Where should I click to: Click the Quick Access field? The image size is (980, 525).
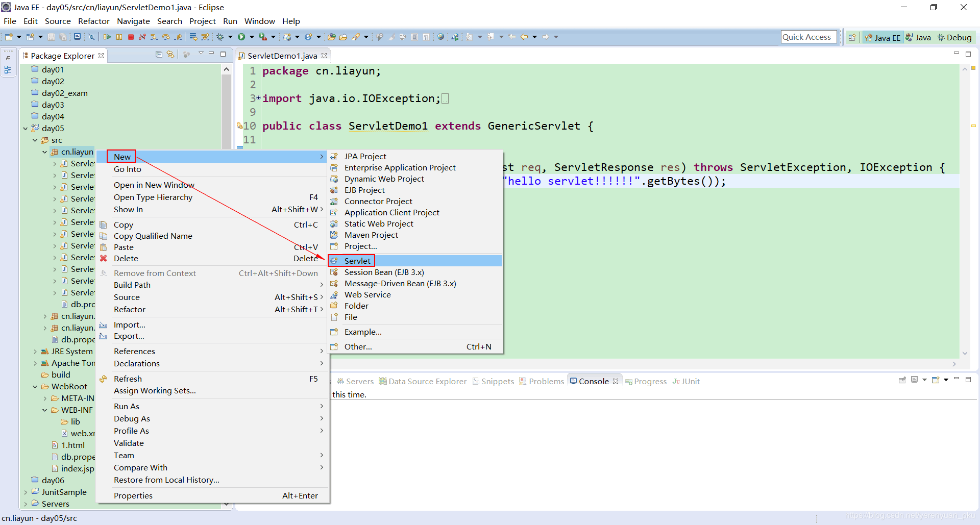click(808, 37)
